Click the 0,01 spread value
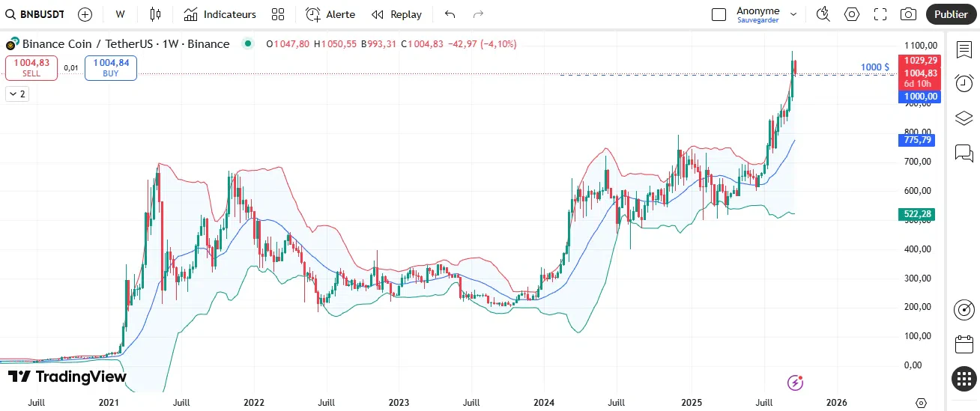The width and height of the screenshot is (980, 411). [x=71, y=67]
